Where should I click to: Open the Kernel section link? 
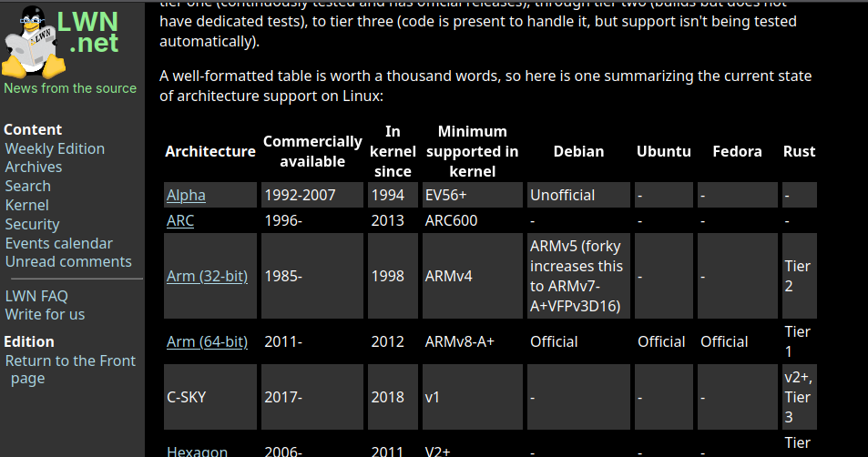tap(27, 205)
